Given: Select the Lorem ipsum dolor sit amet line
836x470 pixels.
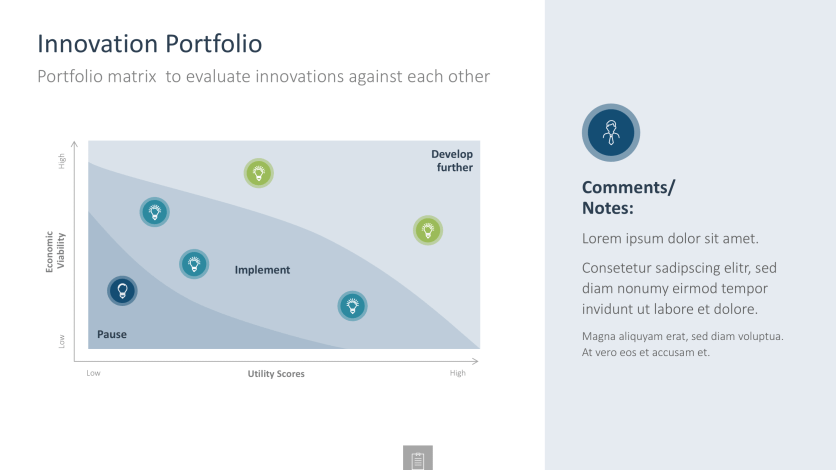Looking at the screenshot, I should 670,239.
